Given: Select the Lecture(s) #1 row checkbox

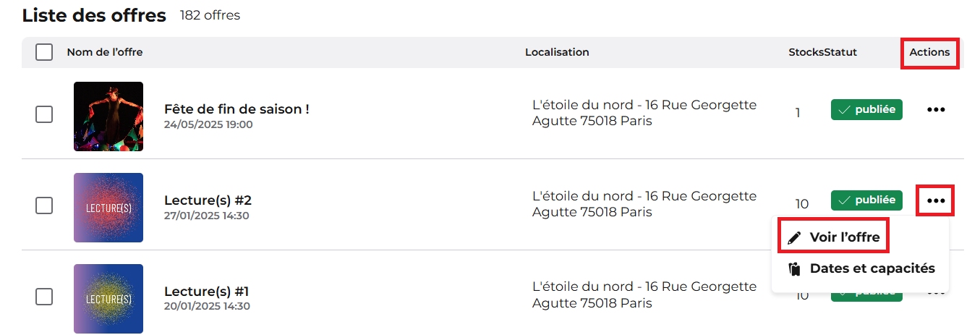Looking at the screenshot, I should tap(44, 297).
